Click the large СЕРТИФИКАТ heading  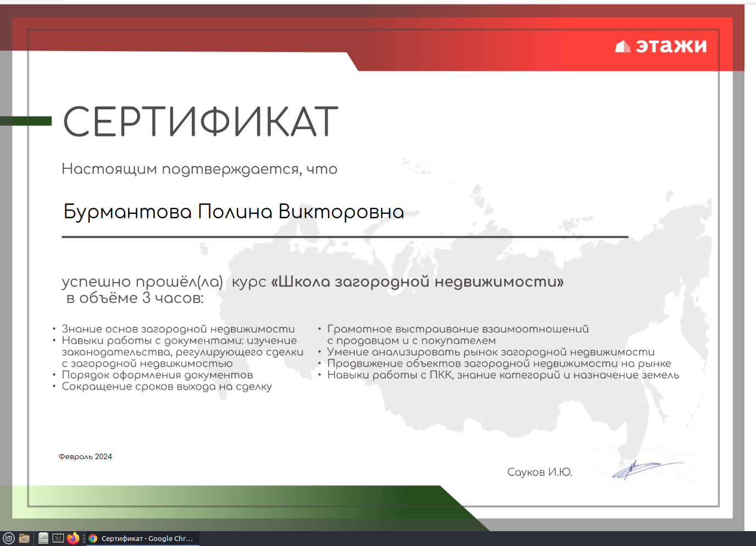click(x=201, y=122)
